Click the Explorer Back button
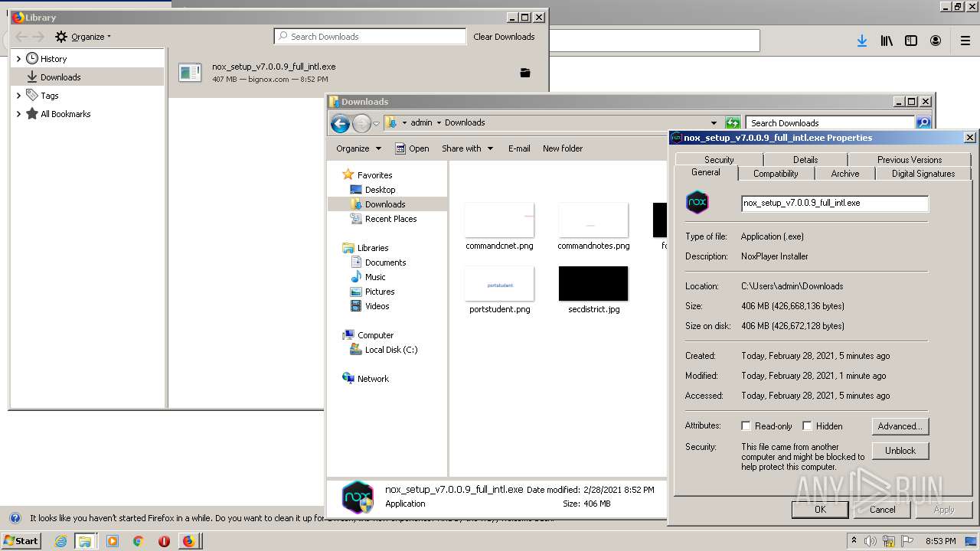The height and width of the screenshot is (551, 980). click(340, 123)
